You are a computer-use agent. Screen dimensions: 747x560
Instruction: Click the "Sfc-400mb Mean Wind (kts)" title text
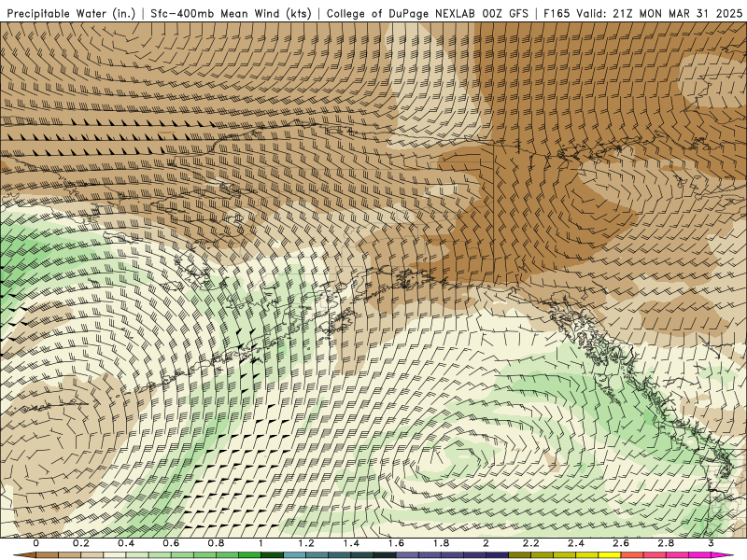[x=231, y=14]
